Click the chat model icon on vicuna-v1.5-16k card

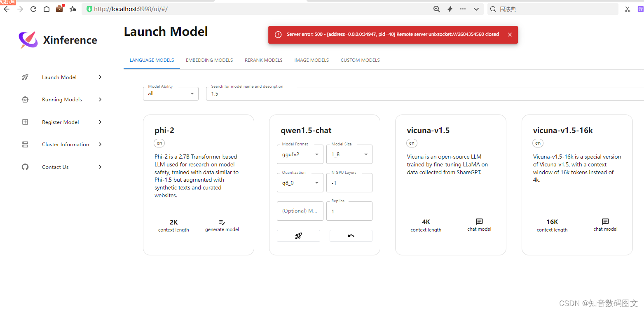[605, 222]
